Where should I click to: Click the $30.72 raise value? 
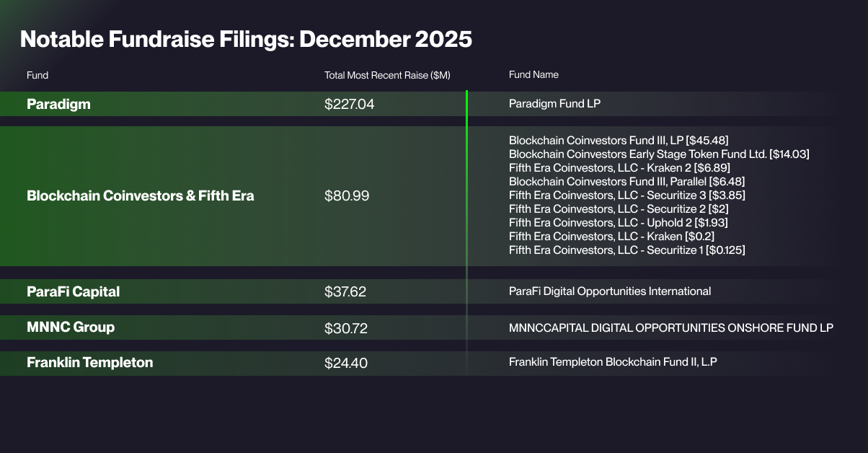pyautogui.click(x=346, y=328)
